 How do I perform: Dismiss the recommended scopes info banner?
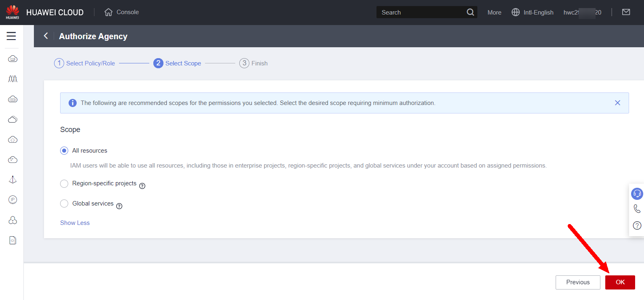[x=617, y=103]
